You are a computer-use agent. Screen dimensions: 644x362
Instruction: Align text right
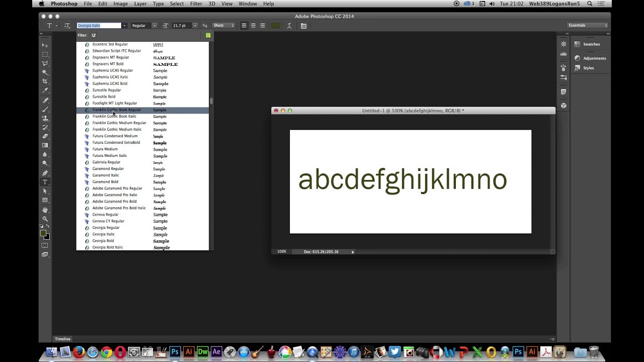(x=262, y=26)
